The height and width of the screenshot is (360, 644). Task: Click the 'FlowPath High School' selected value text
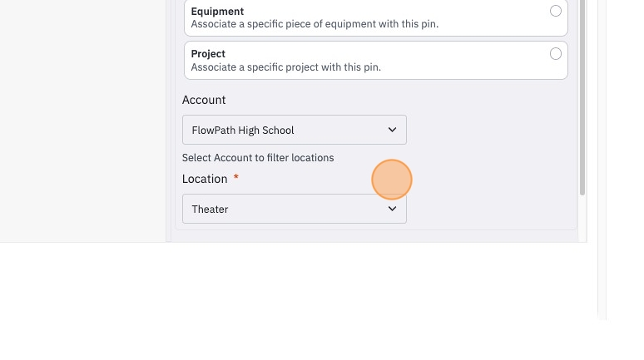pos(243,131)
